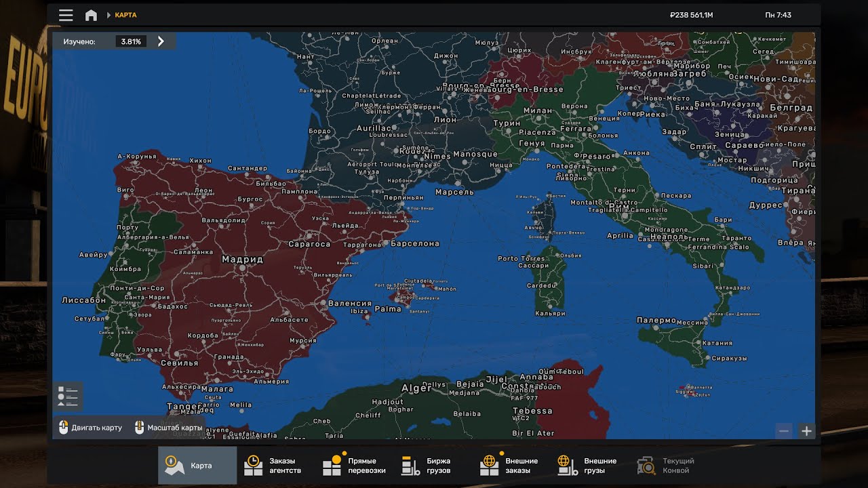Image resolution: width=868 pixels, height=488 pixels.
Task: Click the Изучено 3.81% value
Action: (131, 41)
